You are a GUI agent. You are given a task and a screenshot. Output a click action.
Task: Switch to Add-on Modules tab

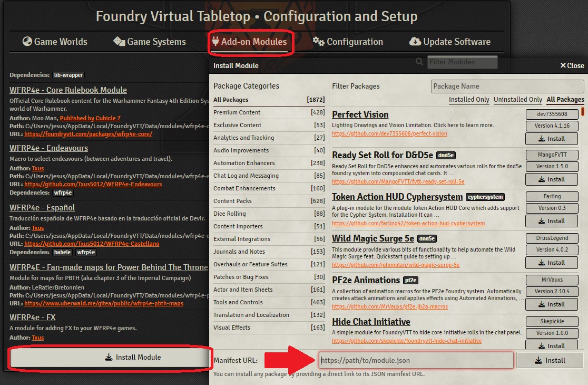click(249, 42)
